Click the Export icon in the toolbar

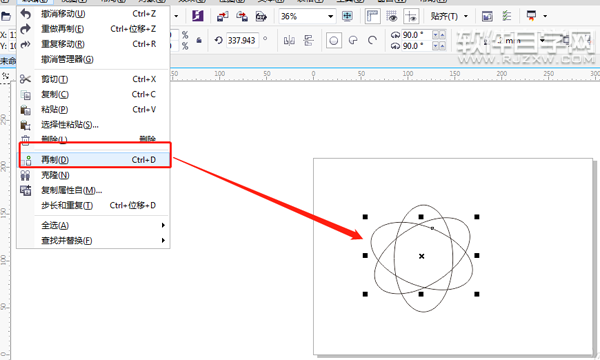(x=241, y=16)
